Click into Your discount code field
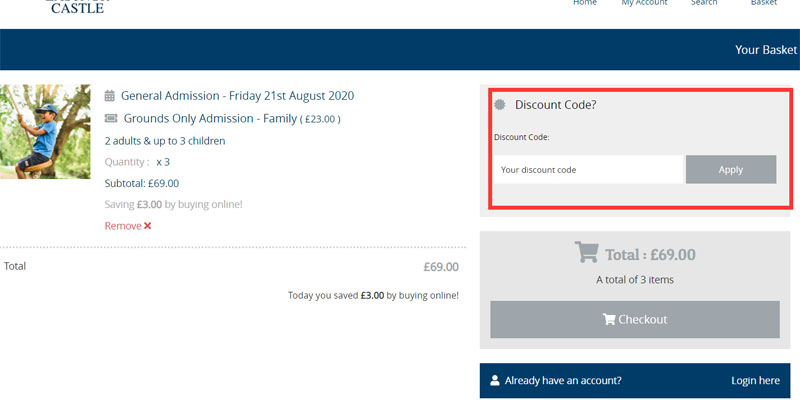This screenshot has height=400, width=800. 588,170
